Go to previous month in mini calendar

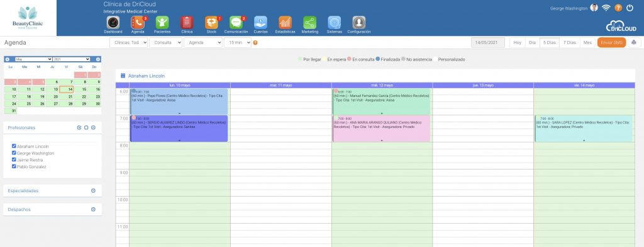click(x=8, y=59)
